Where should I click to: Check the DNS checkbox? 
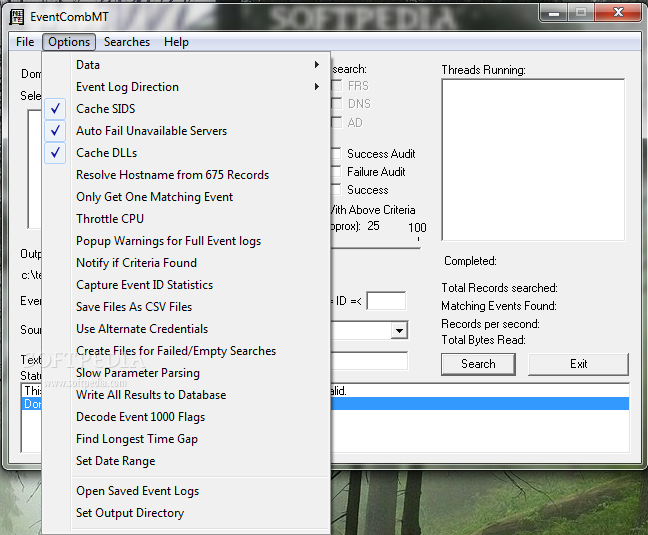tap(337, 103)
